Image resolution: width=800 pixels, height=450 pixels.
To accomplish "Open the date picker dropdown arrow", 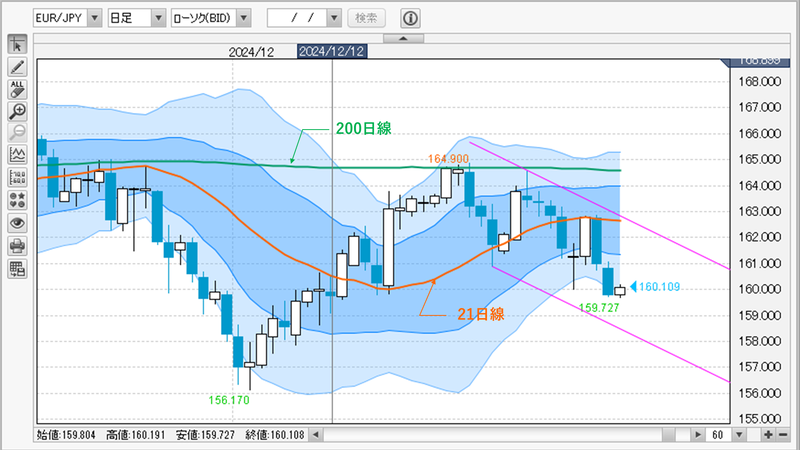I will click(334, 18).
